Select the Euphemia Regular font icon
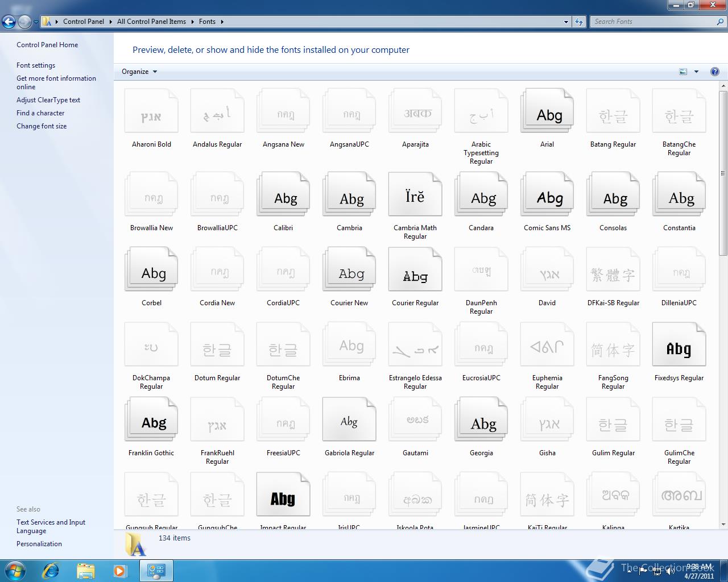Image resolution: width=728 pixels, height=582 pixels. (547, 344)
